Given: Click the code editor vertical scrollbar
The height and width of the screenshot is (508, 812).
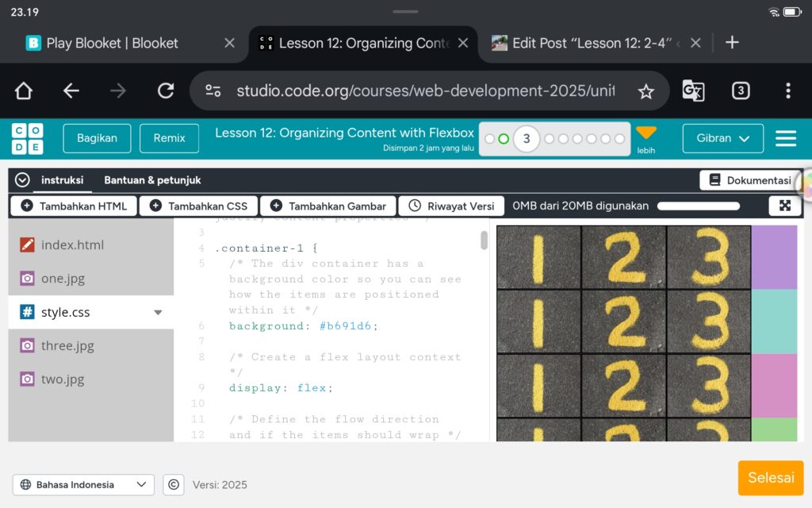Looking at the screenshot, I should [484, 241].
